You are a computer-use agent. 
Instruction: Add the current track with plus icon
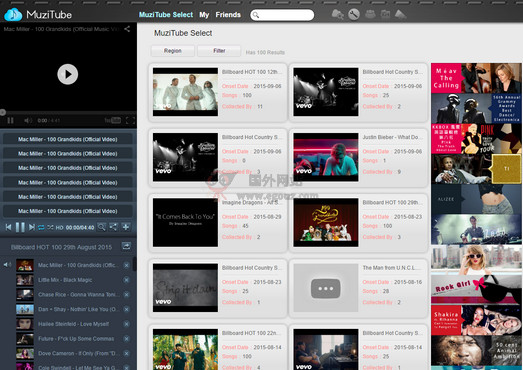point(126,227)
